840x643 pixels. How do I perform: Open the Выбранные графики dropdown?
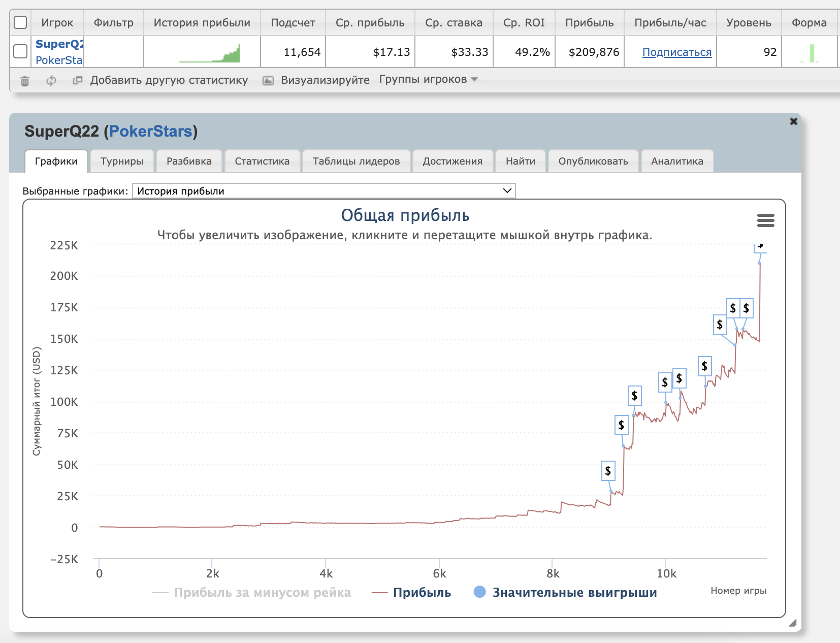pos(324,191)
